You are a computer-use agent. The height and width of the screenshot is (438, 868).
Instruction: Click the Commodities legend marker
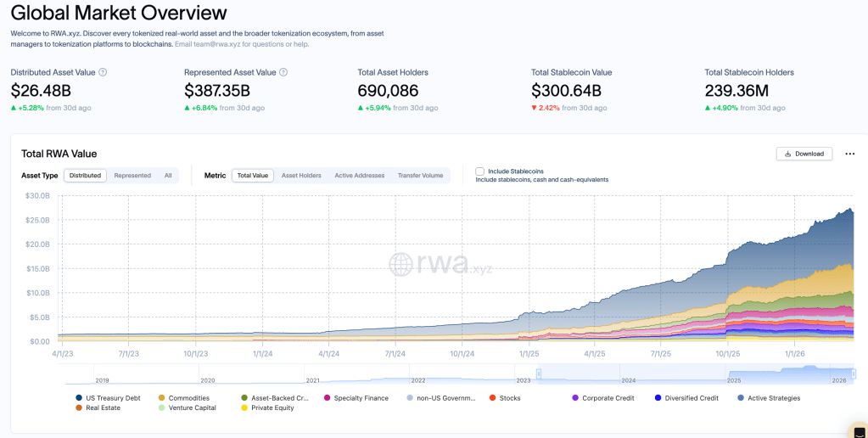click(161, 397)
